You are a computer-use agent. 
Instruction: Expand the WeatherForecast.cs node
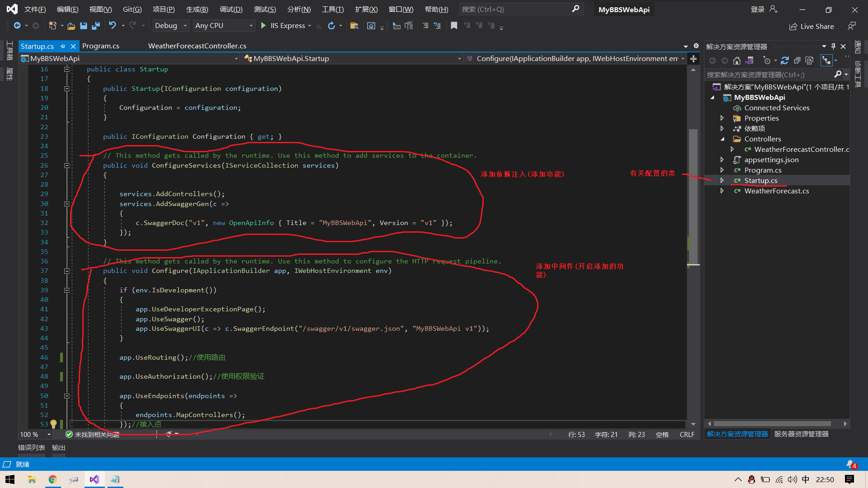click(x=722, y=191)
